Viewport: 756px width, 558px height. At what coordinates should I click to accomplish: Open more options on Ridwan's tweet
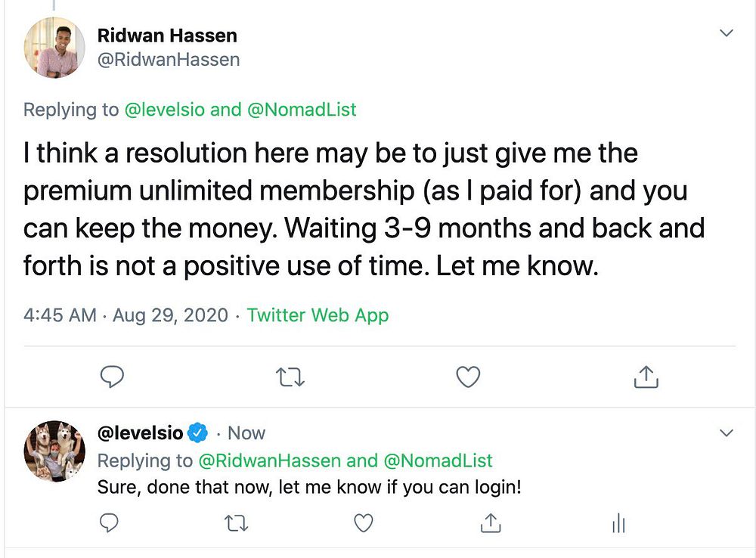point(726,33)
